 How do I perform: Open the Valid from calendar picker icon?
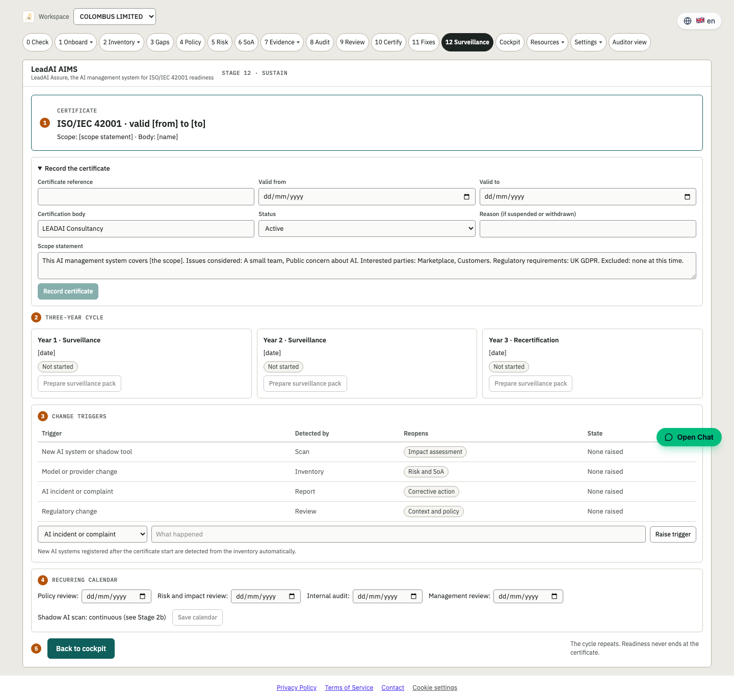tap(466, 197)
